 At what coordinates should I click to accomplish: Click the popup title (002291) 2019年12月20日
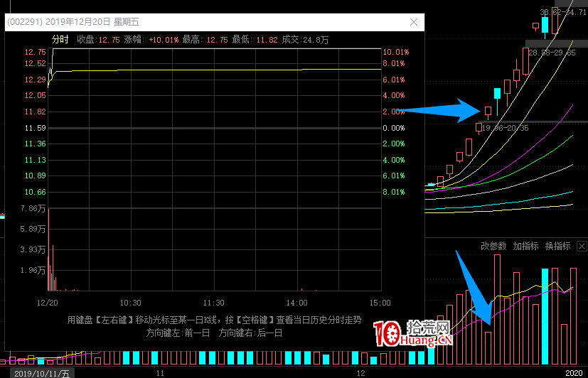(73, 22)
